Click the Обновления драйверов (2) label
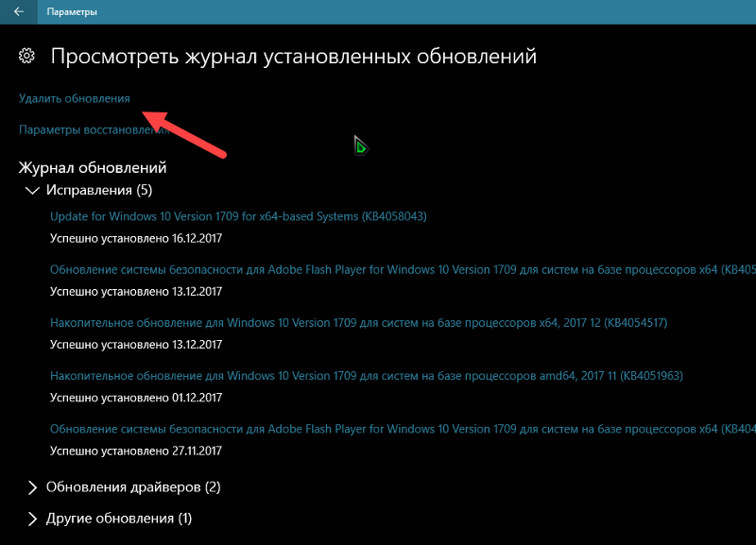 point(133,487)
